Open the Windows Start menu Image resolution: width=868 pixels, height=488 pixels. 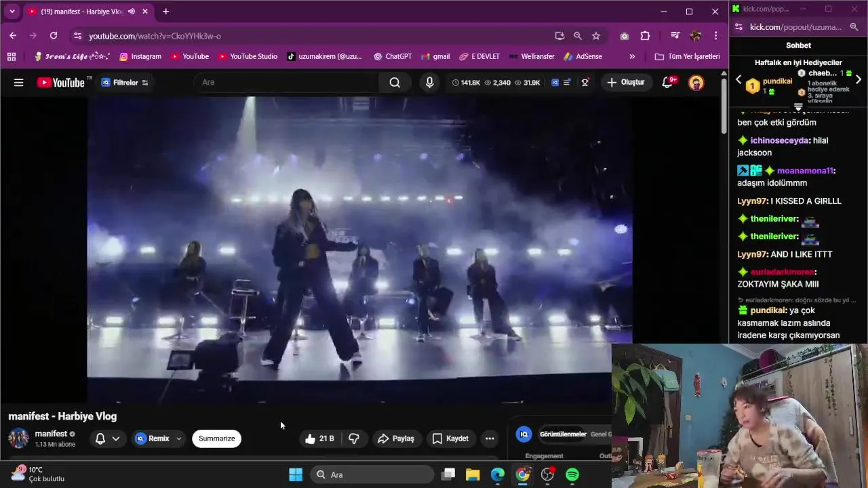[296, 474]
